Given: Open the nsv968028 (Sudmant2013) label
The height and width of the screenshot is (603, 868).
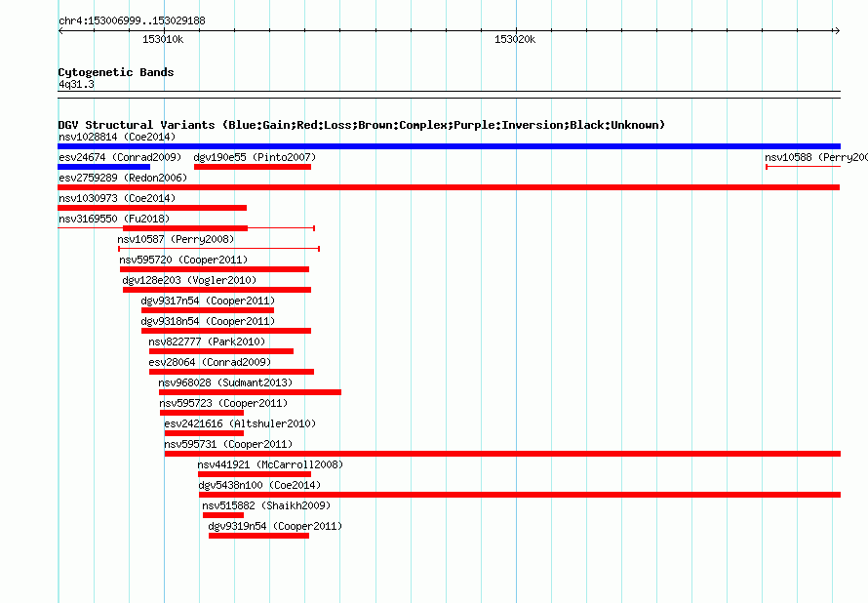Looking at the screenshot, I should (x=225, y=382).
